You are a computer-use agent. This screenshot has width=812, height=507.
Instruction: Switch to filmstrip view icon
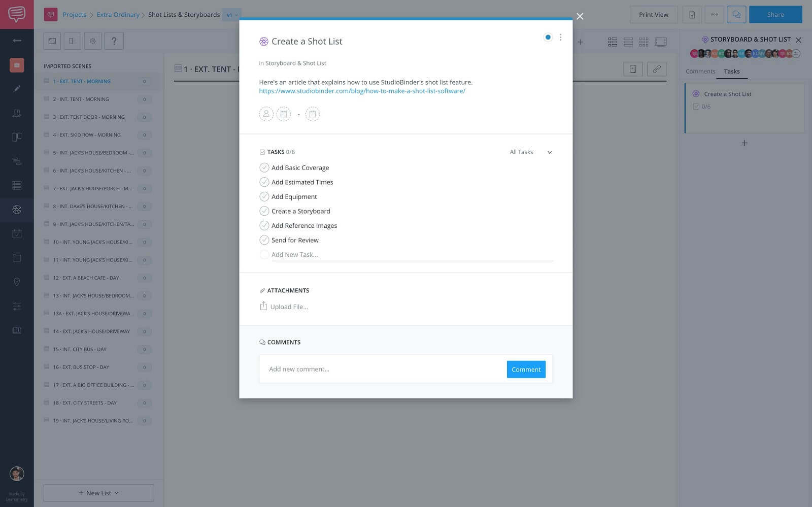click(660, 42)
